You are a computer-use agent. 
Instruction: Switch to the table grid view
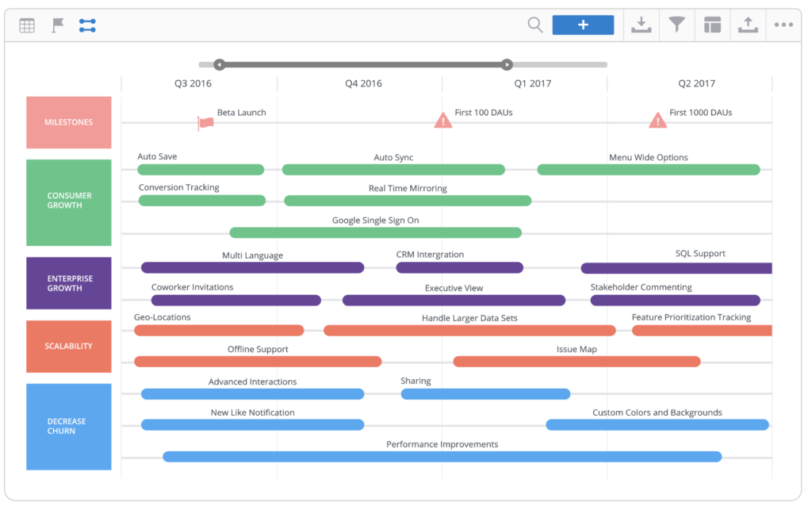(26, 25)
